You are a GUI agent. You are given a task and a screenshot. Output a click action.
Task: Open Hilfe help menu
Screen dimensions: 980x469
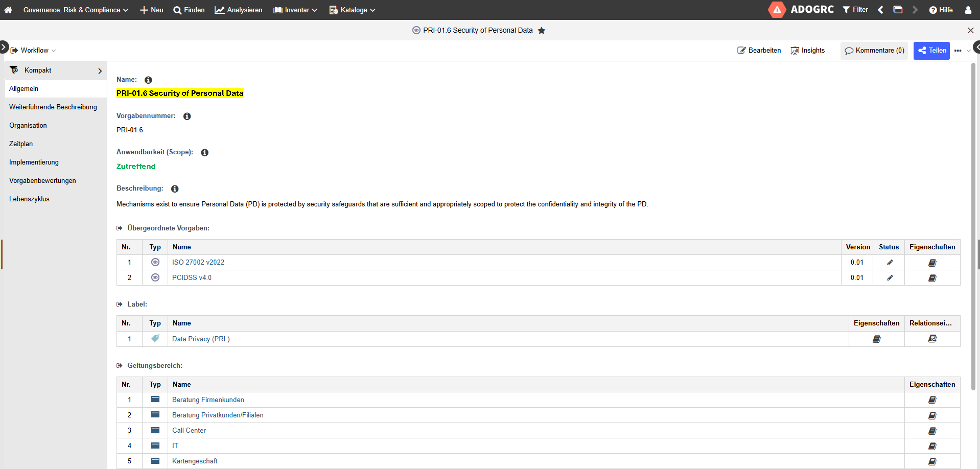[940, 10]
